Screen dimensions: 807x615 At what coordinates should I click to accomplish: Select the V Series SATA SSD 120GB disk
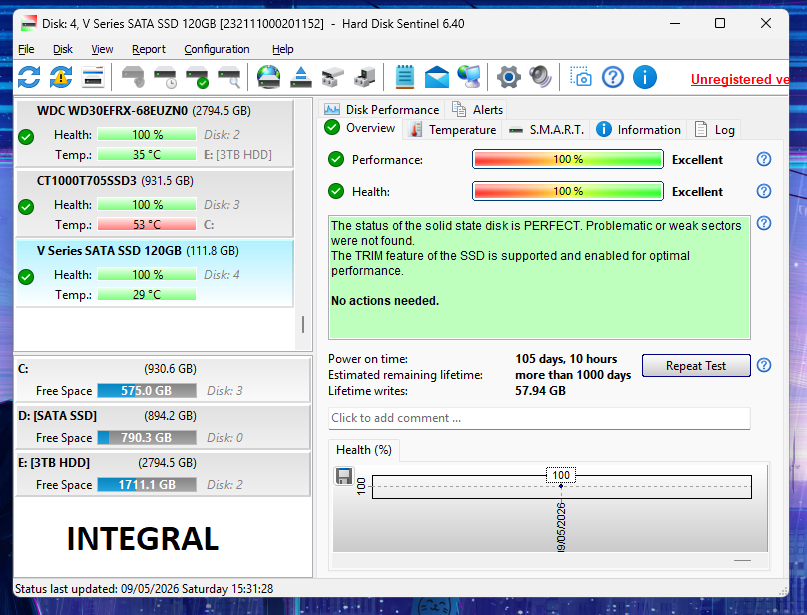pyautogui.click(x=154, y=273)
